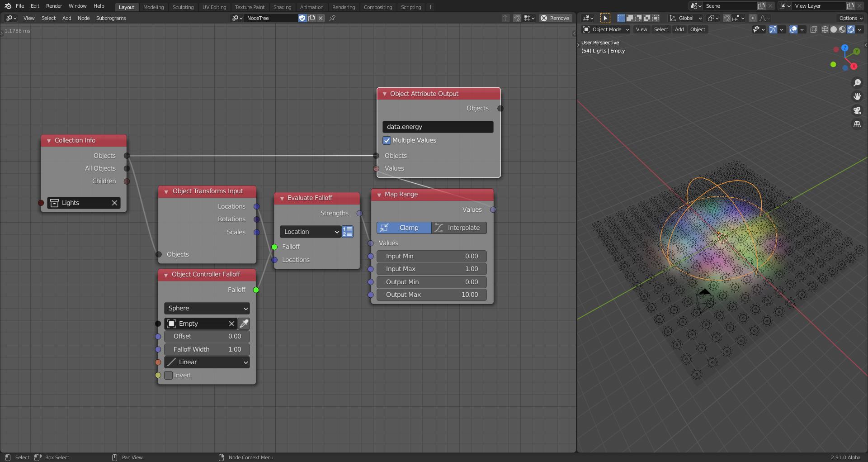
Task: Open the Render menu
Action: pyautogui.click(x=54, y=6)
